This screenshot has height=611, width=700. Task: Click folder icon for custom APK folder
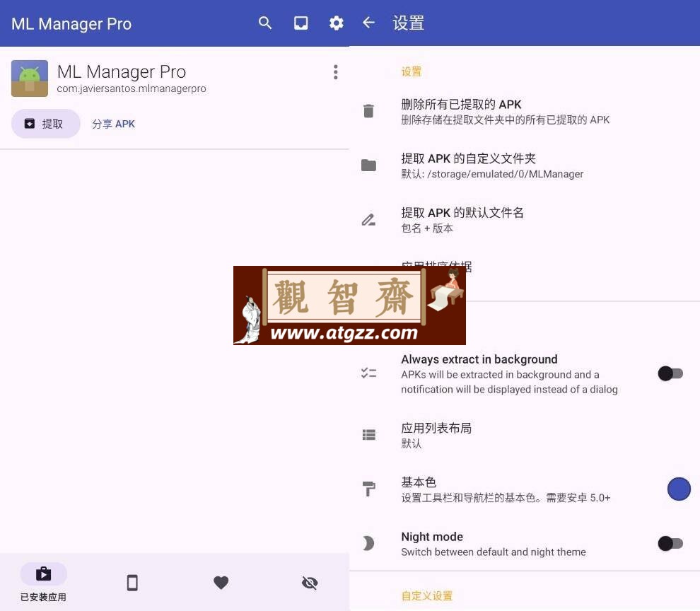368,165
